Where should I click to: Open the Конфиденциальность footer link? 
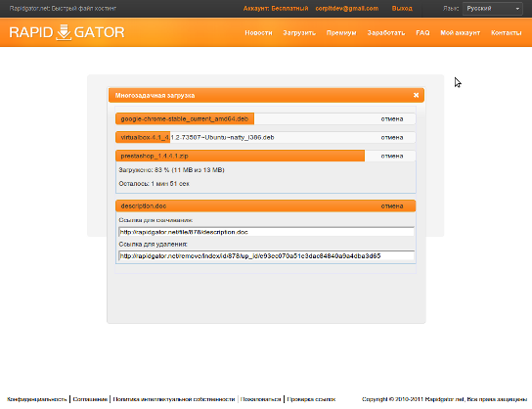click(36, 399)
